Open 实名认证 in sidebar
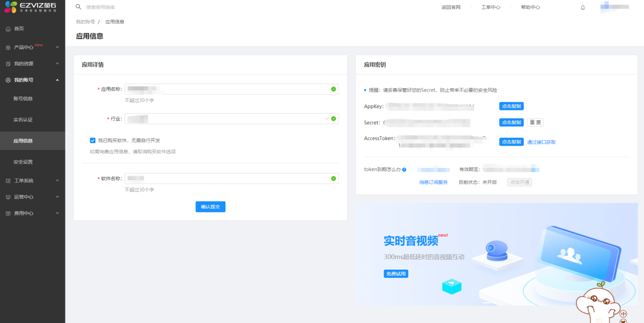 [23, 120]
